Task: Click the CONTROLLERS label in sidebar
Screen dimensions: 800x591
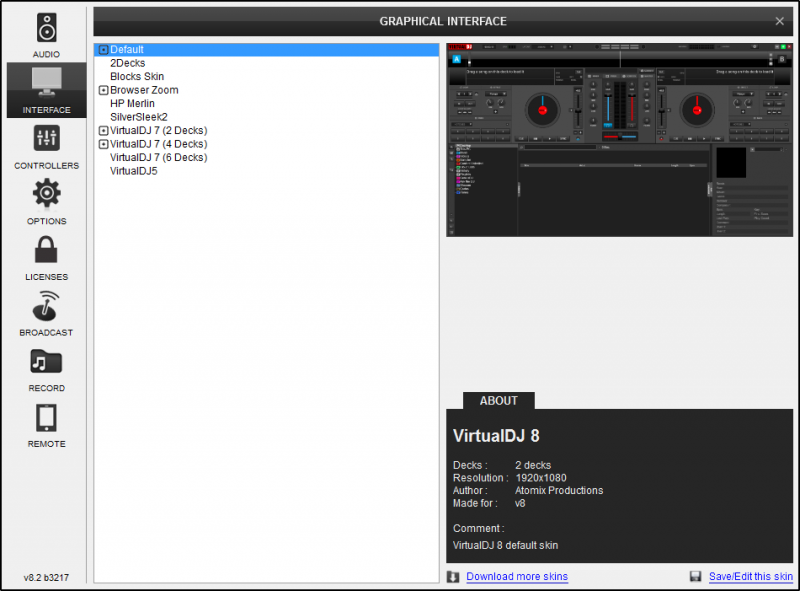Action: click(46, 165)
